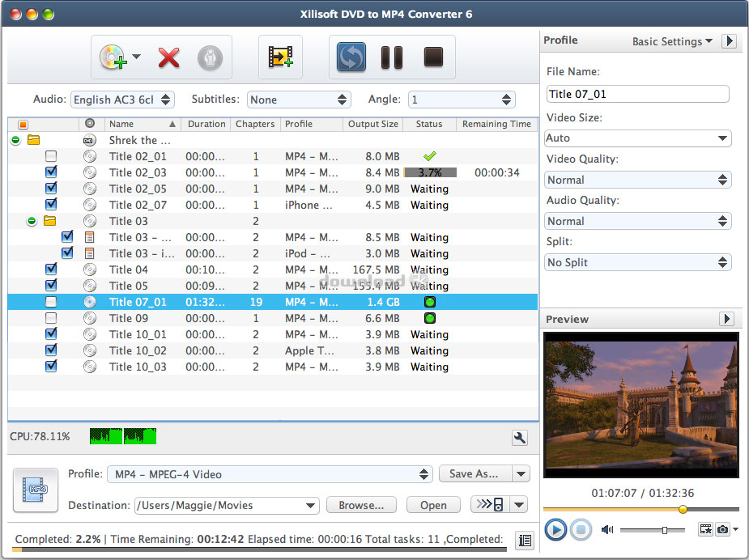
Task: Open the Basic Settings menu
Action: (x=671, y=41)
